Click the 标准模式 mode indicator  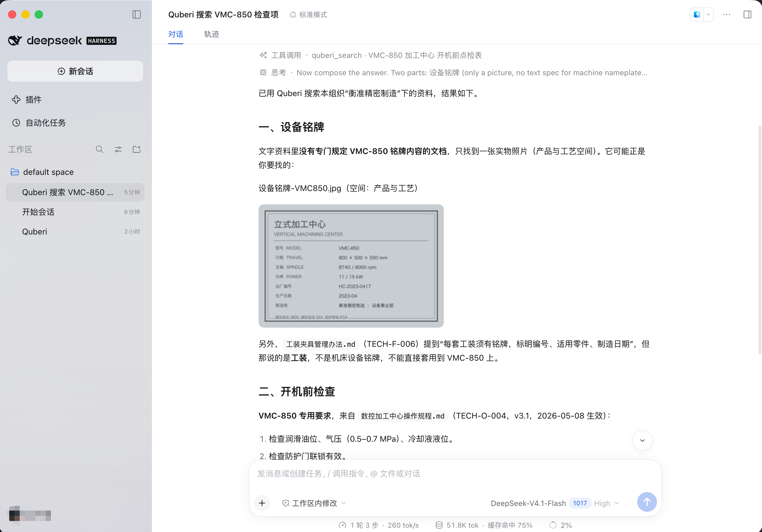[x=309, y=14]
